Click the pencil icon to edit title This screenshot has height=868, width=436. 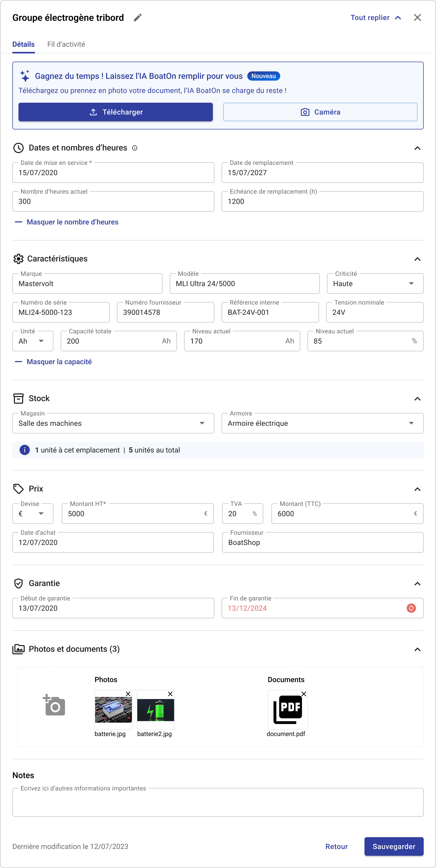click(x=138, y=17)
